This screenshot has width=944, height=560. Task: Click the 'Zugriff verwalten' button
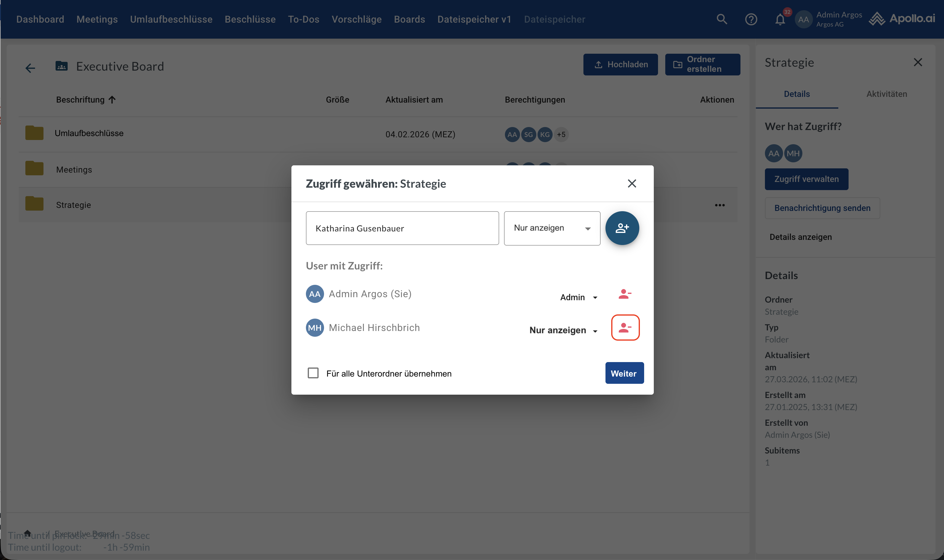tap(806, 179)
